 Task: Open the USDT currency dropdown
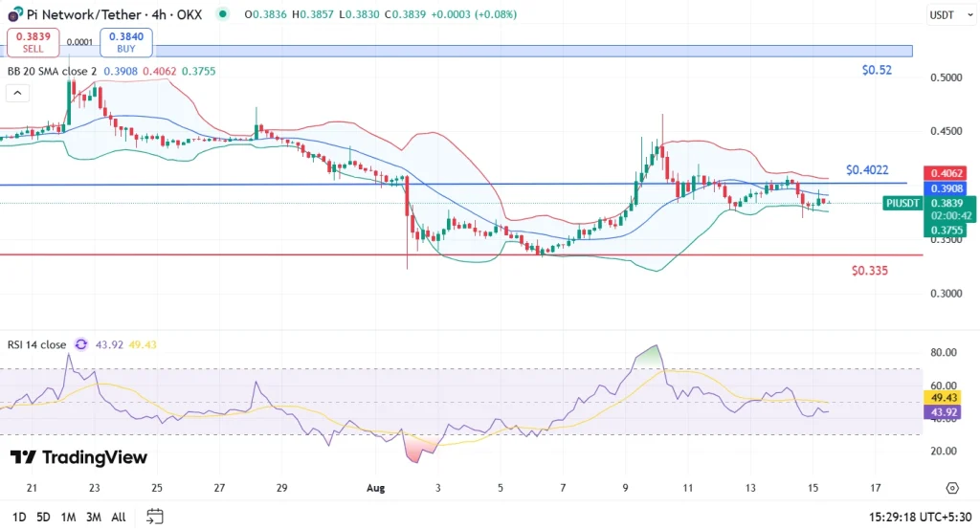click(x=950, y=14)
